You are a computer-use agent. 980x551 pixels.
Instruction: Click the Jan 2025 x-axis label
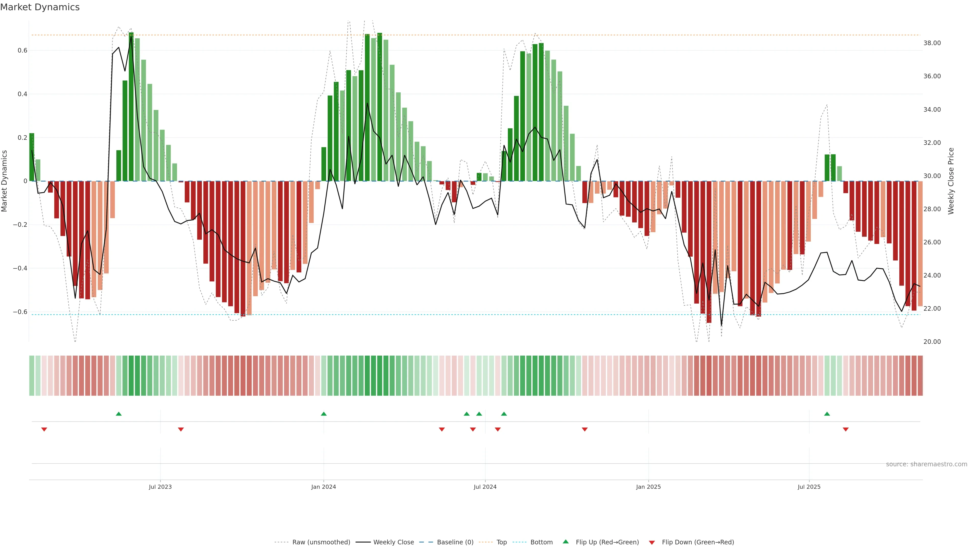coord(648,487)
